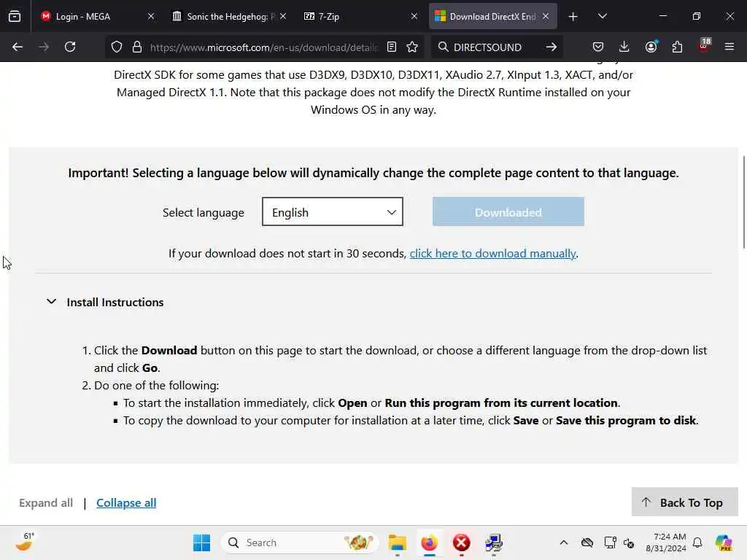Open the Windows Start menu
The image size is (747, 560).
click(x=201, y=542)
